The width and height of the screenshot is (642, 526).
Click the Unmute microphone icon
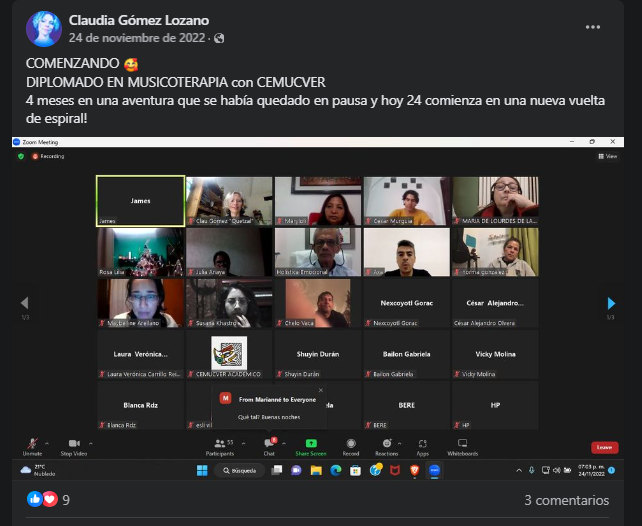pos(32,443)
